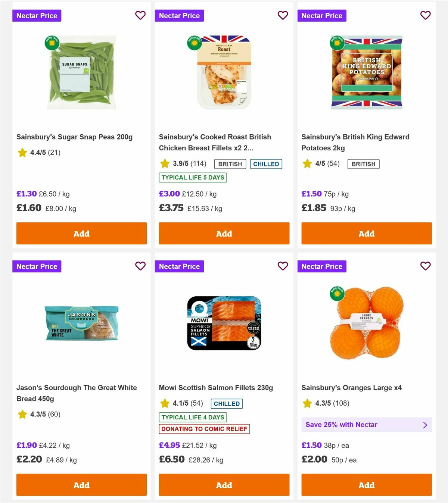Click the heart icon on Cooked Roast Chicken card
This screenshot has width=448, height=503.
point(283,15)
